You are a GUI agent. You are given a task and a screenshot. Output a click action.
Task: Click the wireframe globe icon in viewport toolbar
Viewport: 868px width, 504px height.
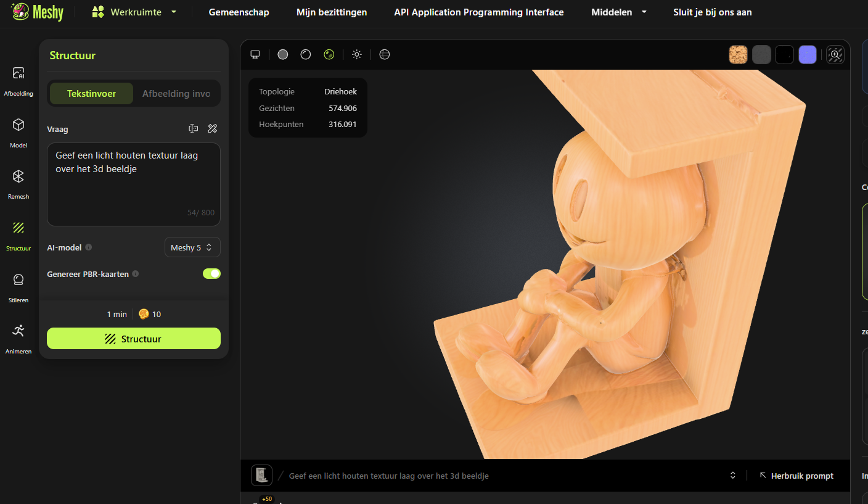coord(385,54)
